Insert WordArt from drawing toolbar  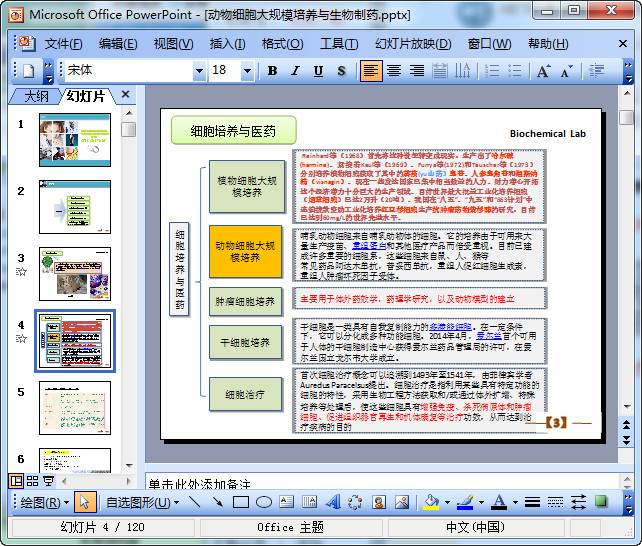point(332,502)
